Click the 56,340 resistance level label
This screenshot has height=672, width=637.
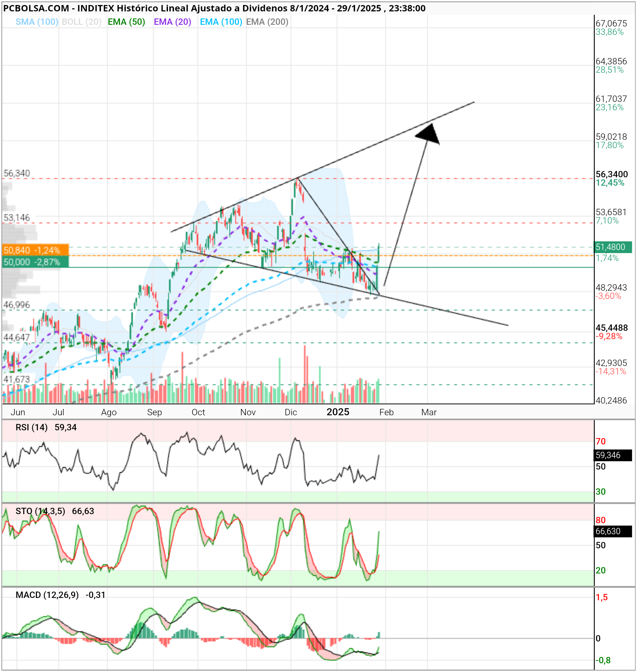(x=17, y=173)
